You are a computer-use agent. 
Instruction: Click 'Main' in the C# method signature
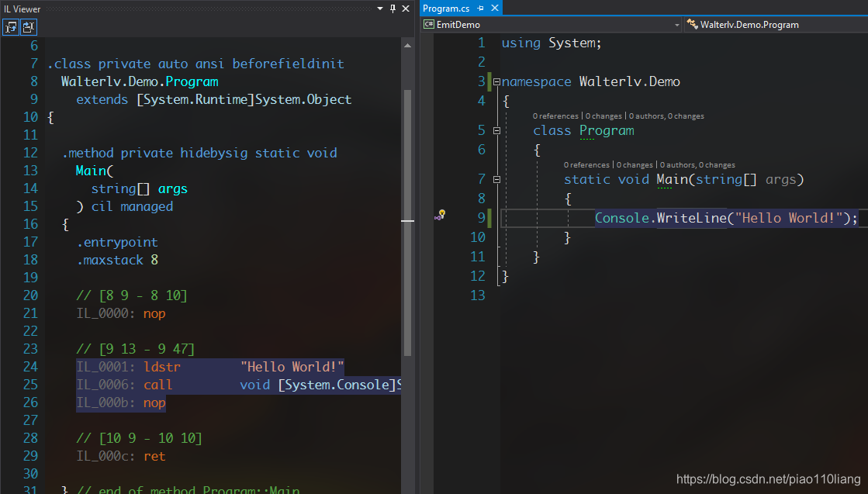(672, 180)
